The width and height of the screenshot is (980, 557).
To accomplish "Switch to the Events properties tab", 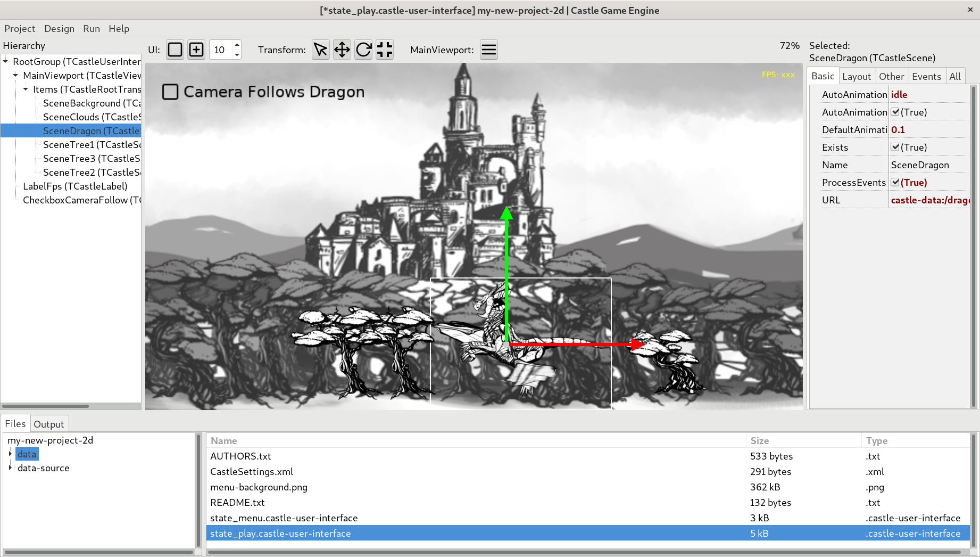I will click(926, 76).
